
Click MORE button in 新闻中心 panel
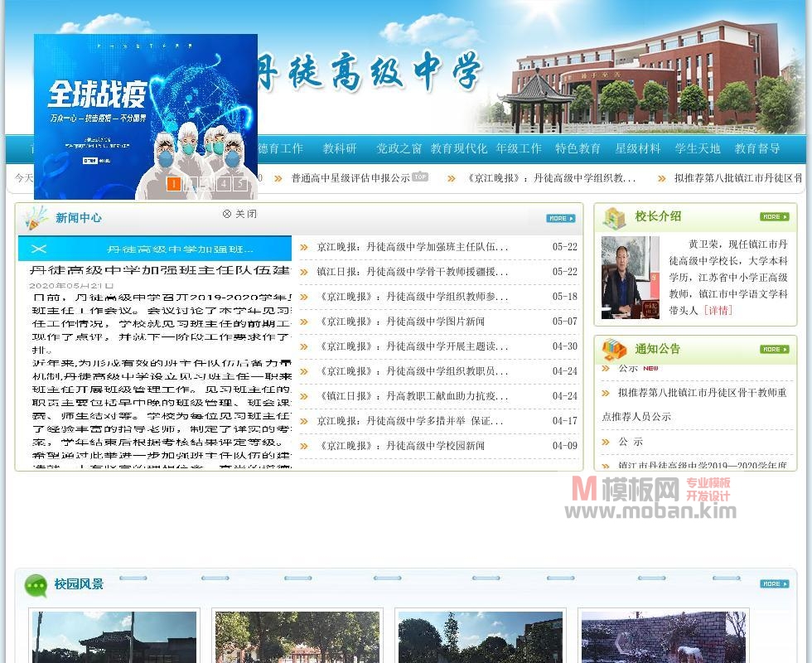[560, 219]
